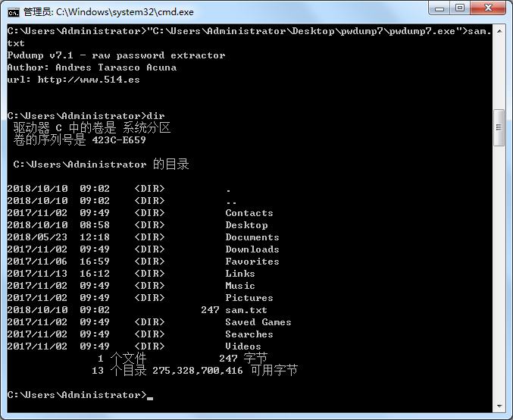Click the 08:58 time on Desktop row
This screenshot has height=420, width=513.
95,225
